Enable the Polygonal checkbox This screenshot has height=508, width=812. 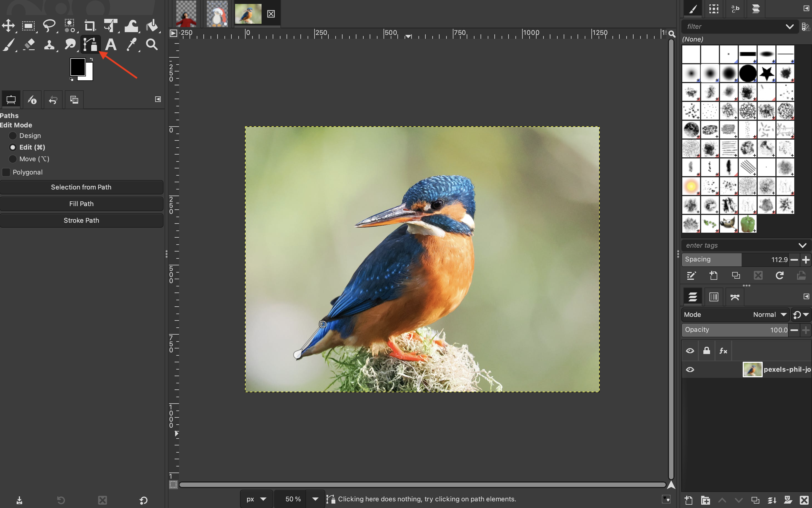pyautogui.click(x=6, y=172)
